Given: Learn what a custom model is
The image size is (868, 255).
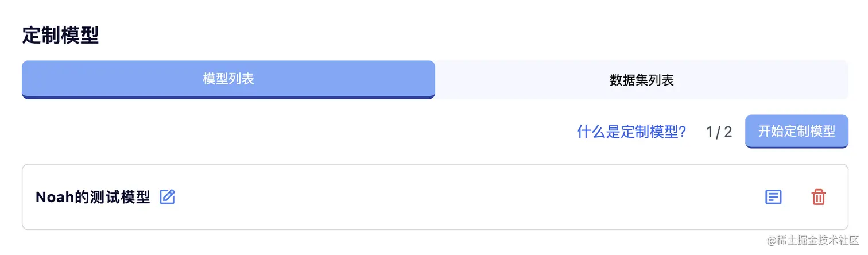Looking at the screenshot, I should tap(631, 132).
